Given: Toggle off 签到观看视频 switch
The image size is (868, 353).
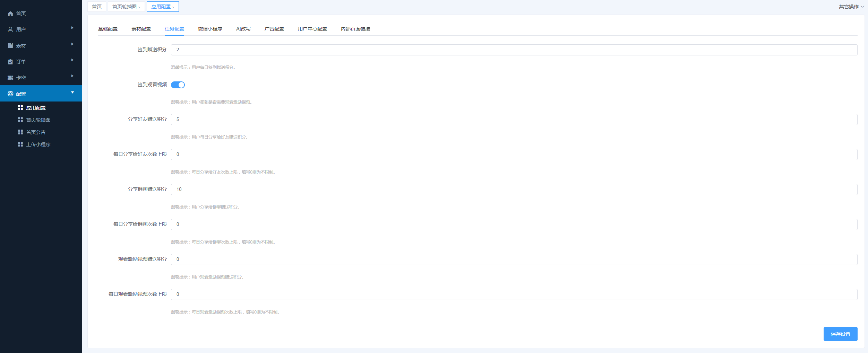Looking at the screenshot, I should click(x=178, y=85).
